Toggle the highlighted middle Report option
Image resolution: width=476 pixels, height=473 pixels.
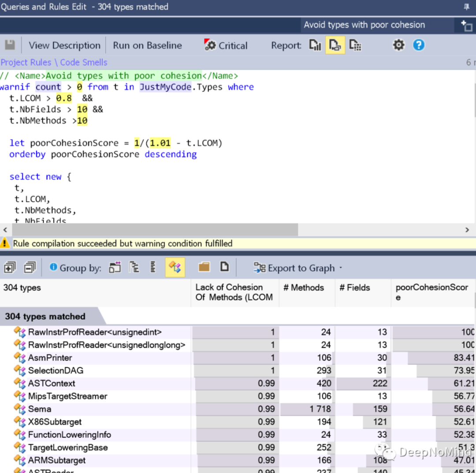pos(335,45)
